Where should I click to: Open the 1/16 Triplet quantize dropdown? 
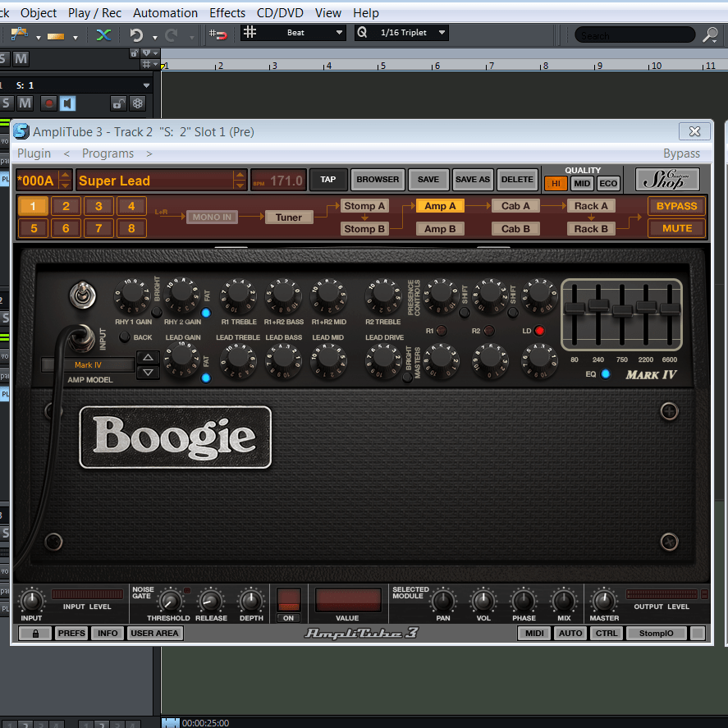click(x=442, y=33)
